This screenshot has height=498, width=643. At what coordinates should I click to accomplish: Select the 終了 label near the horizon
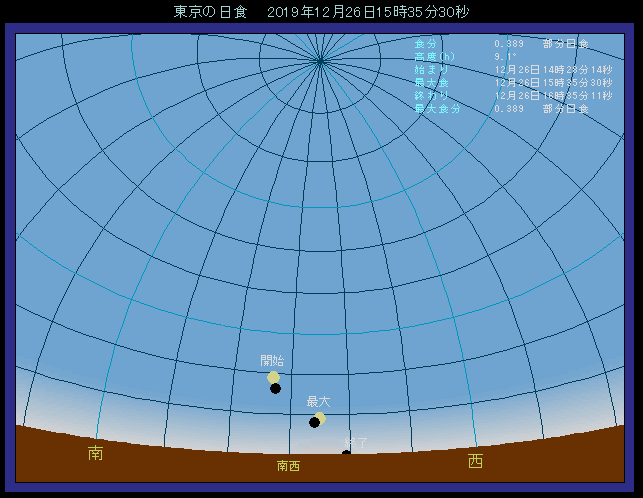[356, 442]
